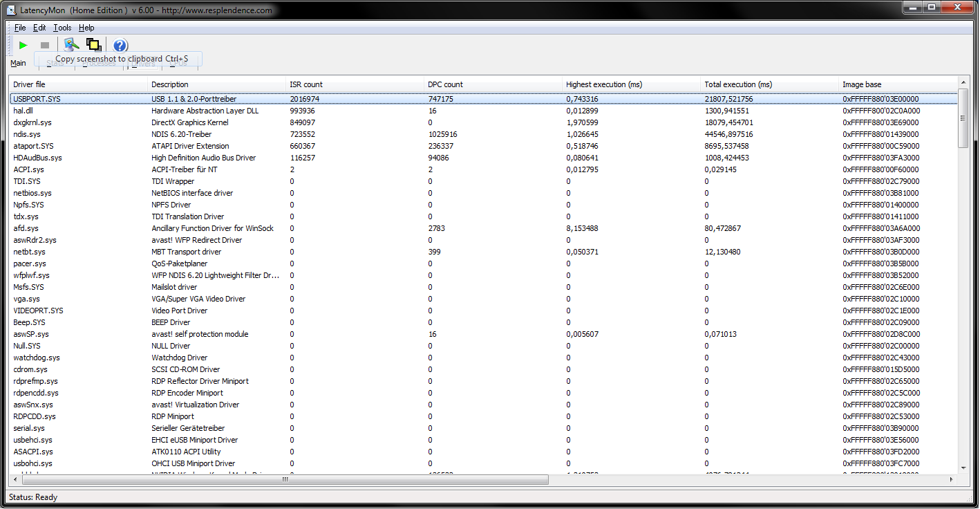Viewport: 980px width, 509px height.
Task: Select the rdpencdd.sys driver row
Action: tap(484, 393)
